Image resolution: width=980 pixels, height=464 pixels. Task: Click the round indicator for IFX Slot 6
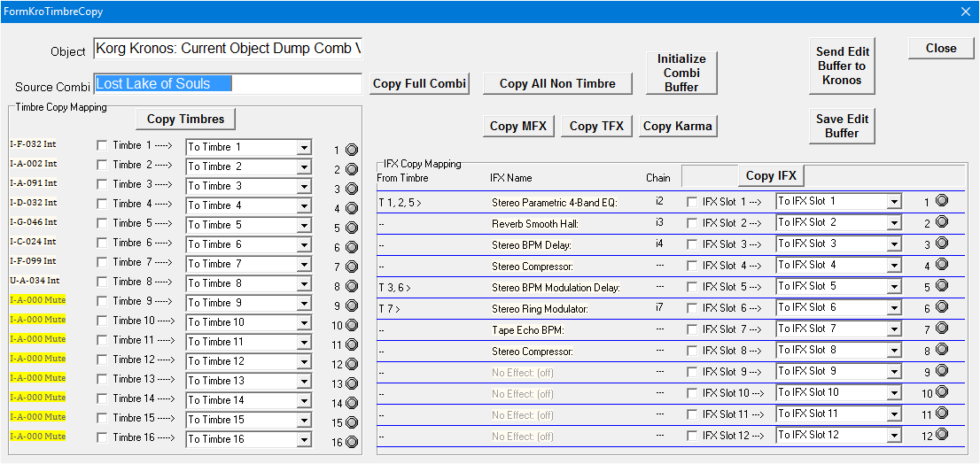(942, 306)
